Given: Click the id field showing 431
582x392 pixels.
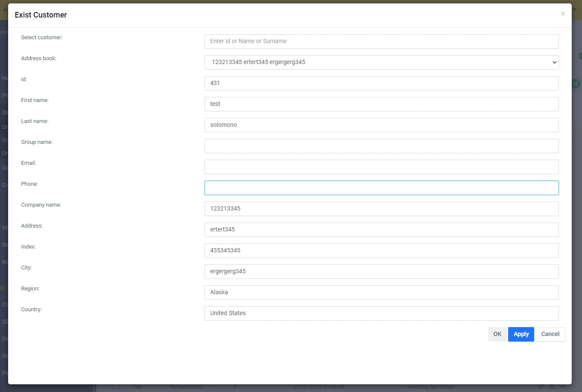Looking at the screenshot, I should point(381,83).
